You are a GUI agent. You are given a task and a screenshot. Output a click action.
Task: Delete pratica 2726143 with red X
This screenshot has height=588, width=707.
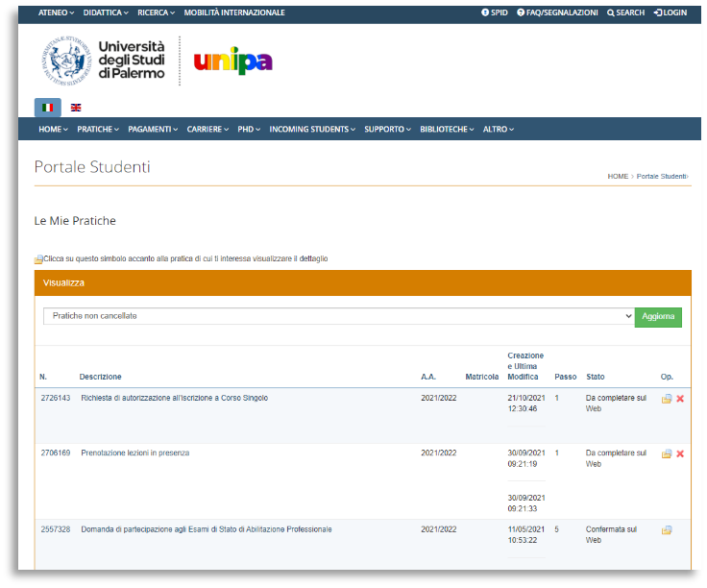click(680, 399)
